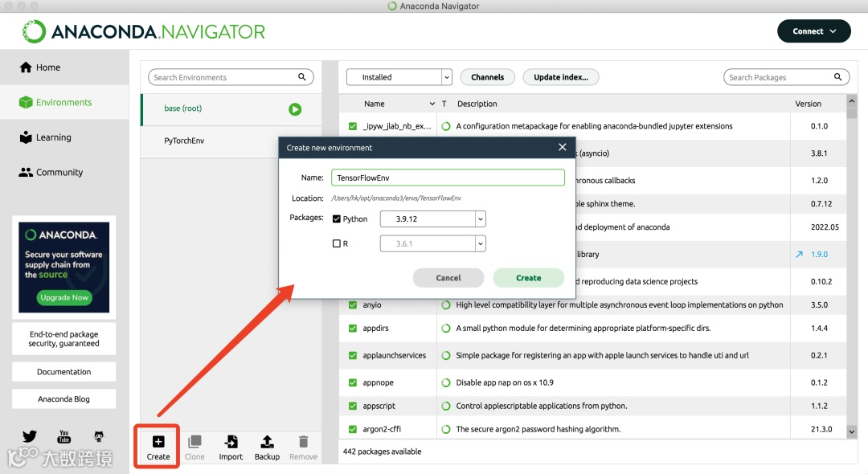Image resolution: width=868 pixels, height=474 pixels.
Task: Click the version 1.9.0 link
Action: coord(819,255)
